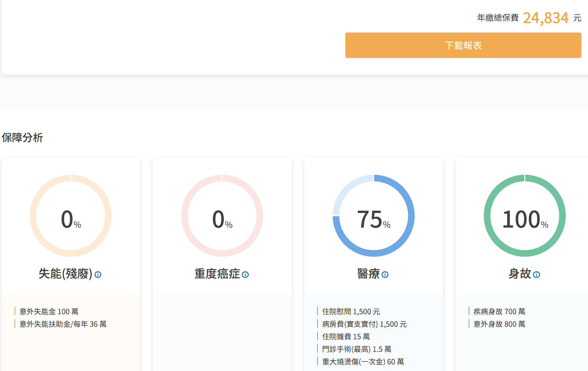Select the 0% 重度癌症 donut chart

(x=222, y=216)
